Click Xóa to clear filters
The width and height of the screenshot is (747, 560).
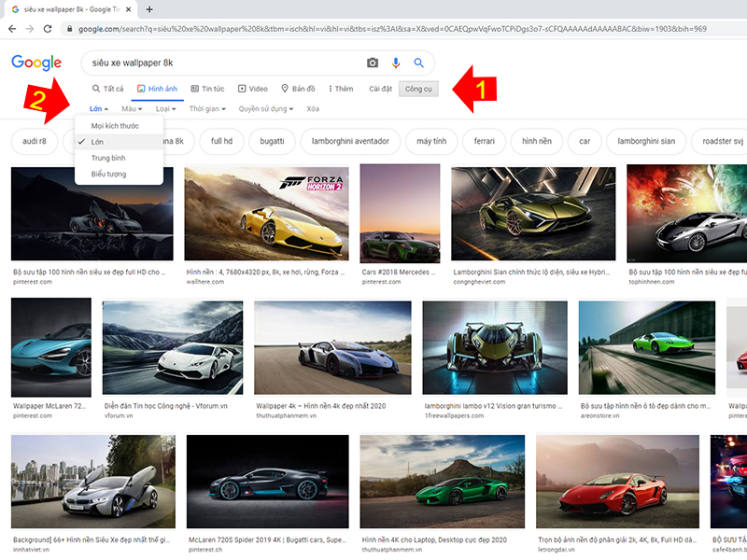click(x=313, y=107)
